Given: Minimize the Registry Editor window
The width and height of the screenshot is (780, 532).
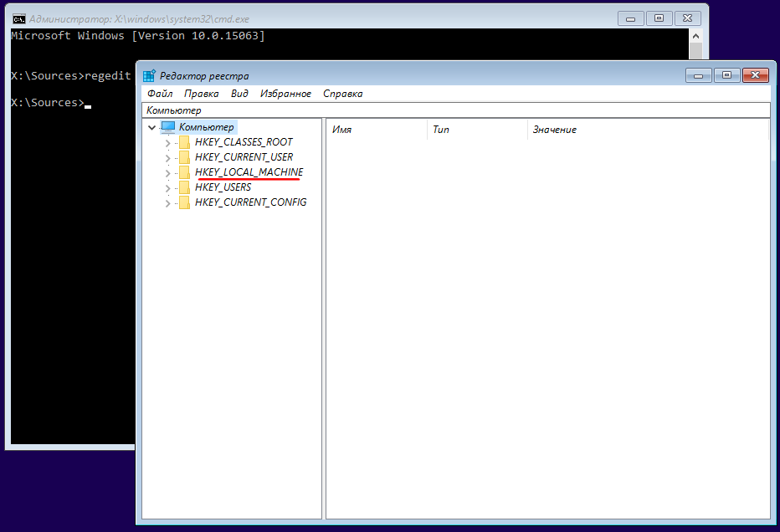Looking at the screenshot, I should 699,75.
